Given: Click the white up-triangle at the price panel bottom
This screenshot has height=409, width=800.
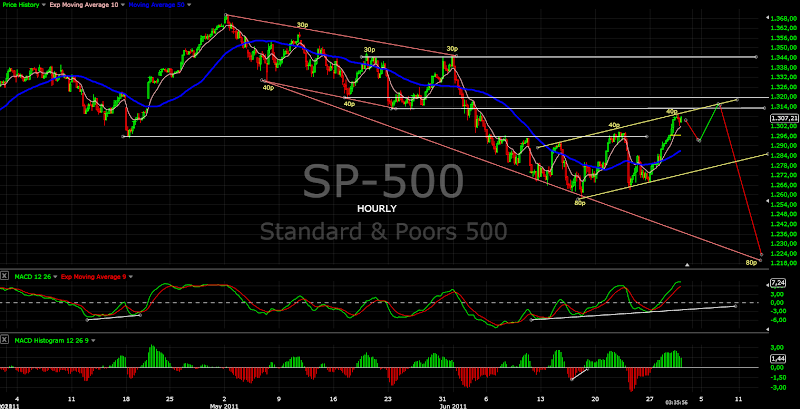Looking at the screenshot, I should [x=687, y=265].
